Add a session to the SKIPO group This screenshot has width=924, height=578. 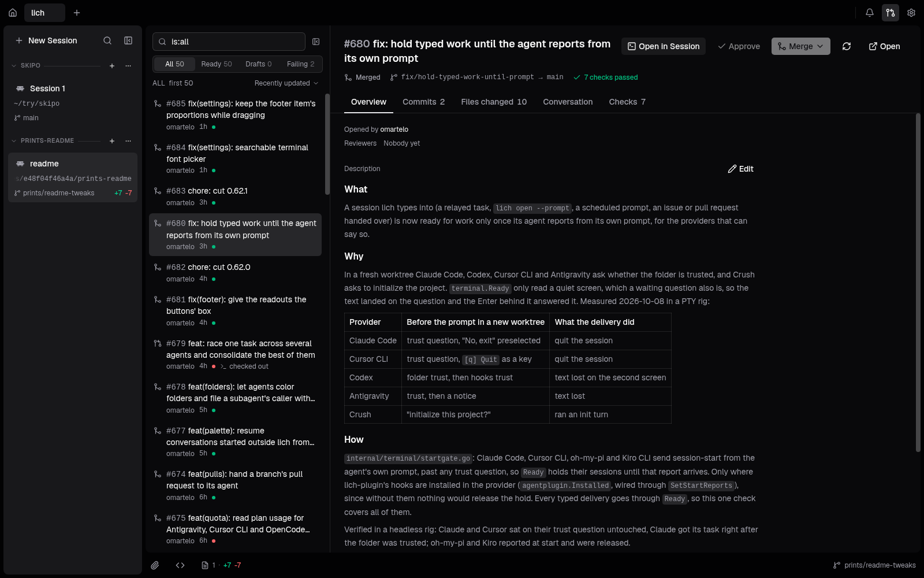112,66
